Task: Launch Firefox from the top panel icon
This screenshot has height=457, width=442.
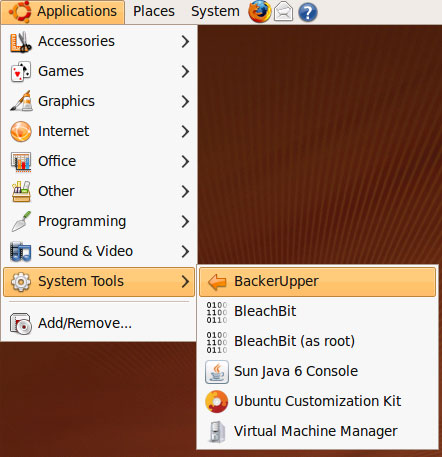Action: click(x=259, y=12)
